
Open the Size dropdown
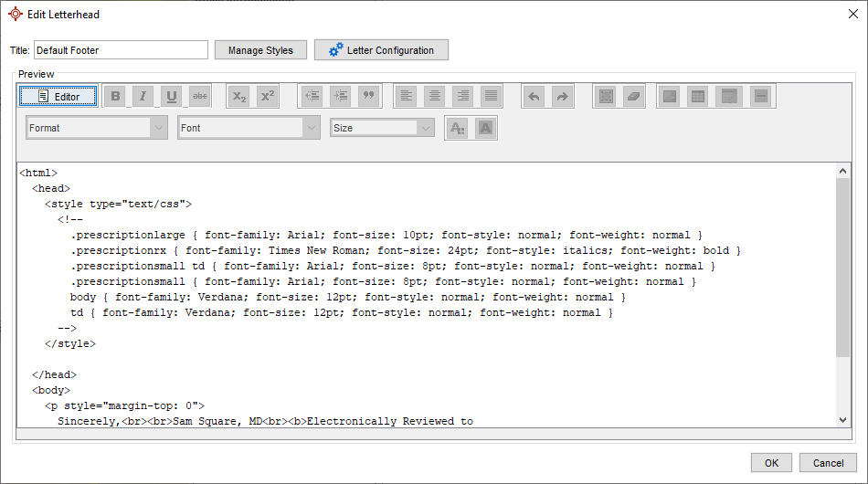click(x=382, y=128)
